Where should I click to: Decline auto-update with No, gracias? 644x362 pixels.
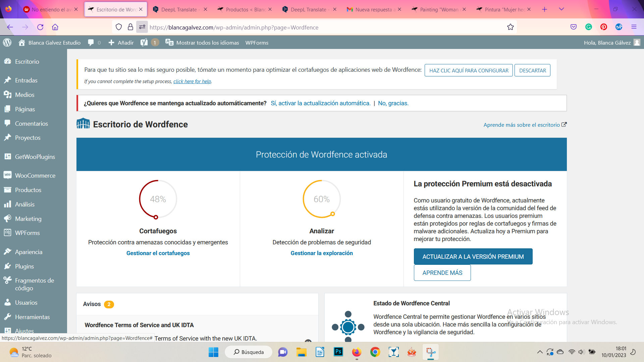393,103
